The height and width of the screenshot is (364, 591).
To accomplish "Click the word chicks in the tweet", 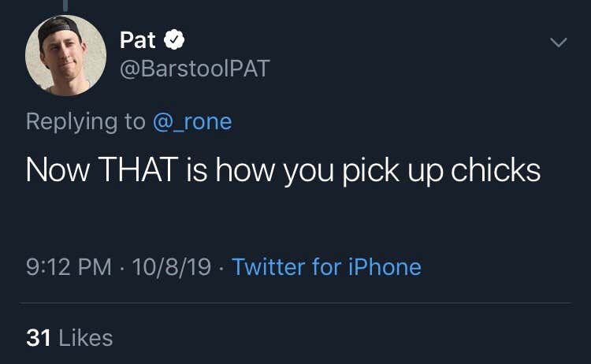I will point(496,169).
